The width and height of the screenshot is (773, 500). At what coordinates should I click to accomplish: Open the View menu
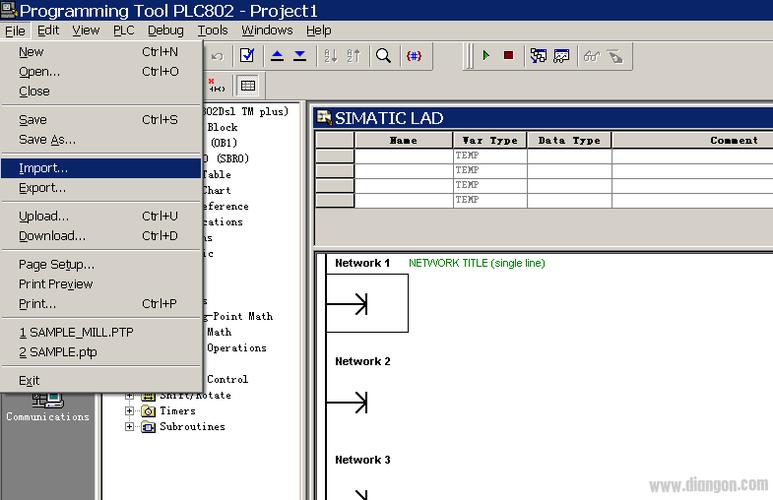pyautogui.click(x=86, y=31)
